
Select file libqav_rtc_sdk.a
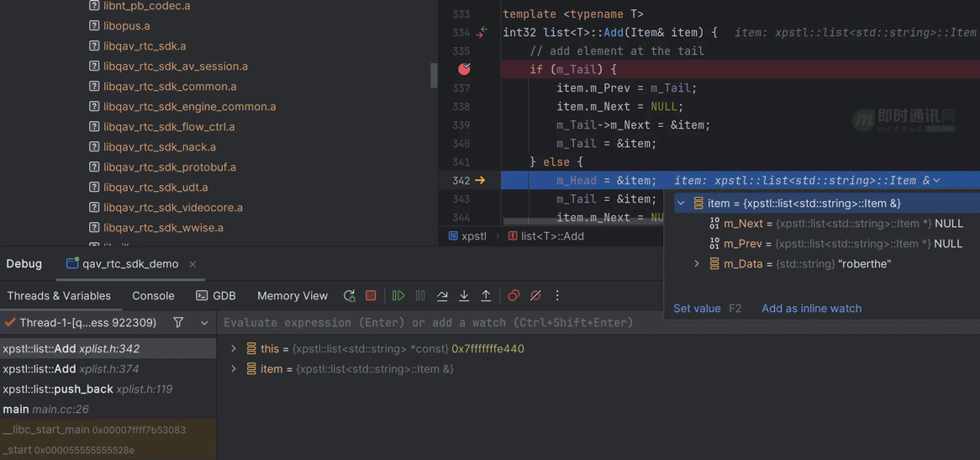click(145, 46)
